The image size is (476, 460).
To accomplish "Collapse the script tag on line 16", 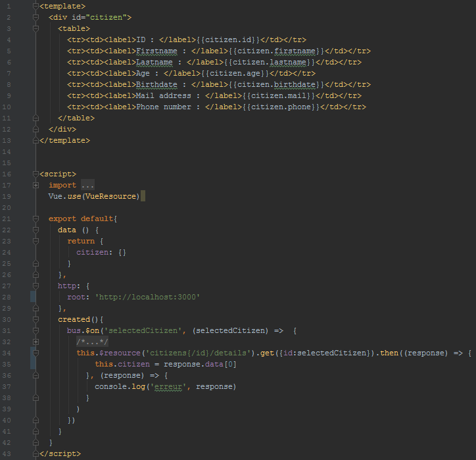I will pyautogui.click(x=35, y=174).
